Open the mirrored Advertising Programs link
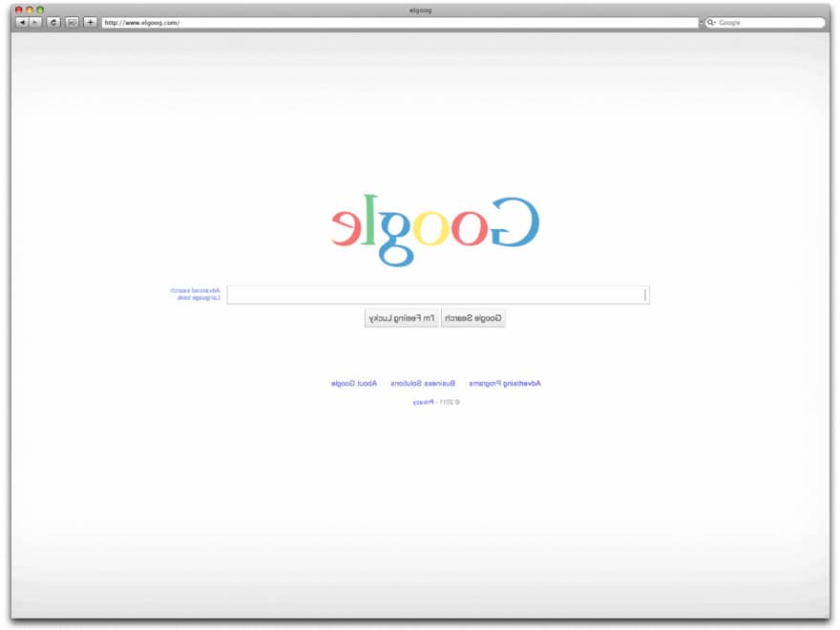 [x=505, y=384]
